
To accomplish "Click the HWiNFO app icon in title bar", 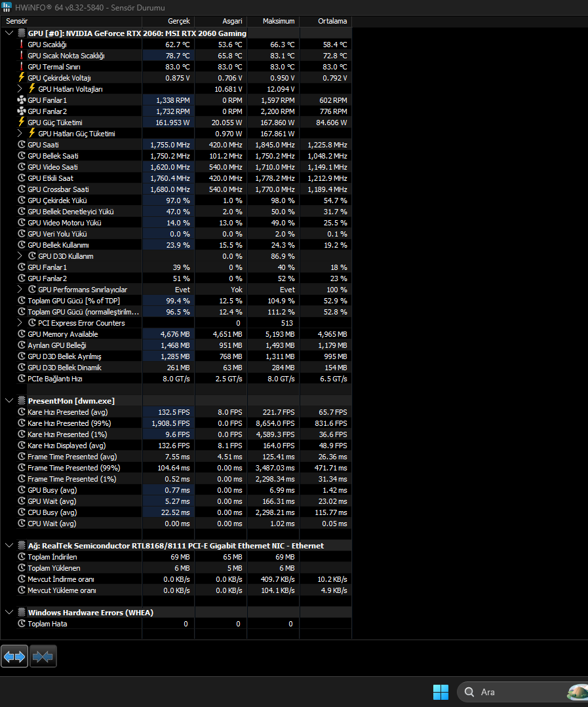I will click(x=7, y=7).
